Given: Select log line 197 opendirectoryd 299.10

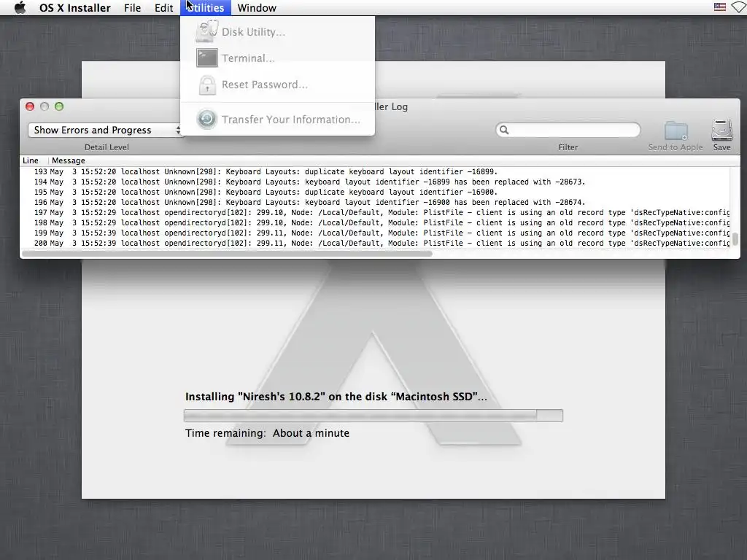Looking at the screenshot, I should 375,212.
